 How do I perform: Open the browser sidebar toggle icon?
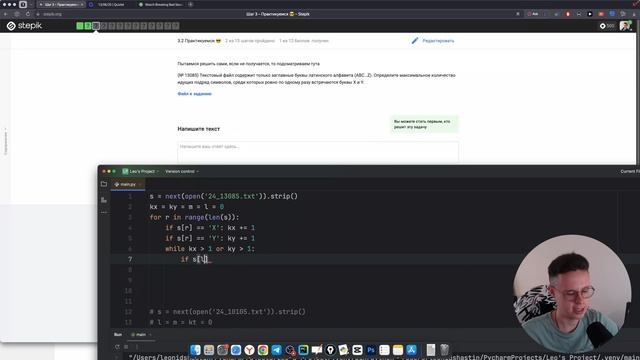[23, 4]
